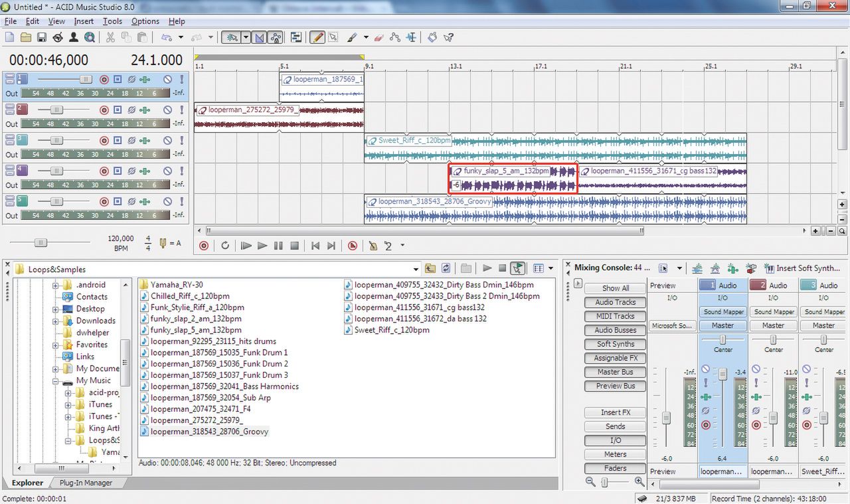This screenshot has width=850, height=504.
Task: Open the snapping options dropdown arrow
Action: tap(246, 38)
